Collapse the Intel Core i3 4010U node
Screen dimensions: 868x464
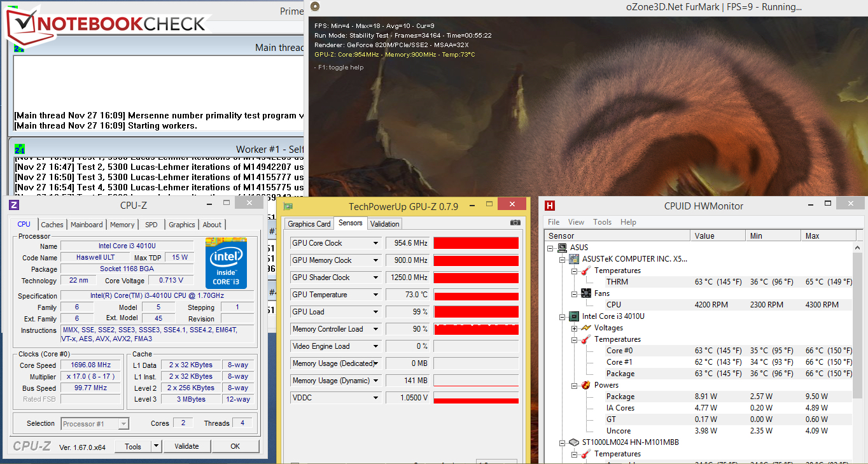(563, 316)
